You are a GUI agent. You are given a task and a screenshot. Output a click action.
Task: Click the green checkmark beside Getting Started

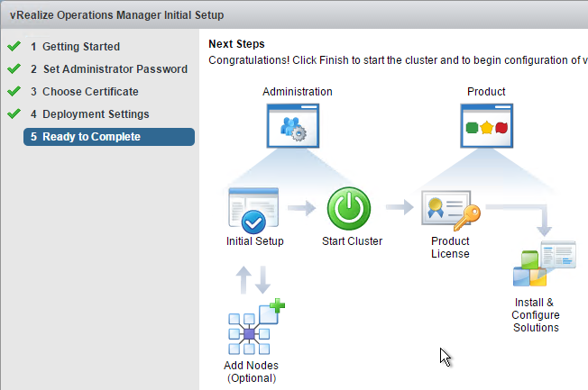[14, 46]
